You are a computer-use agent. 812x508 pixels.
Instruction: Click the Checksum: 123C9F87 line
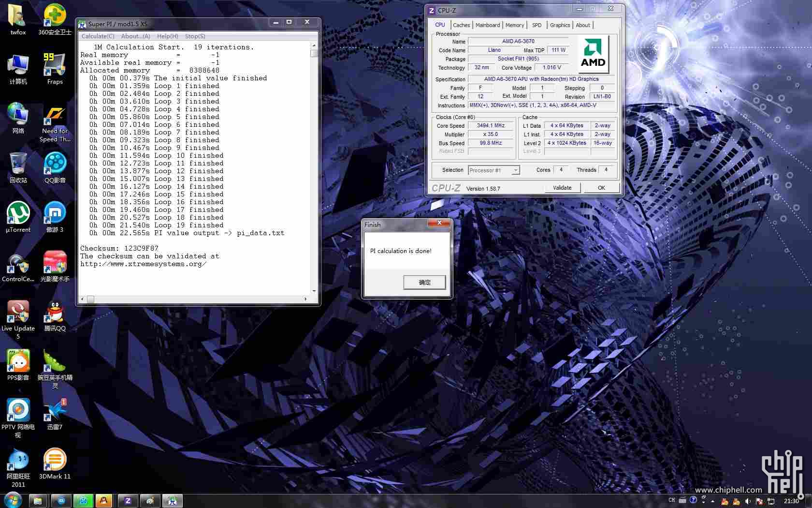119,249
